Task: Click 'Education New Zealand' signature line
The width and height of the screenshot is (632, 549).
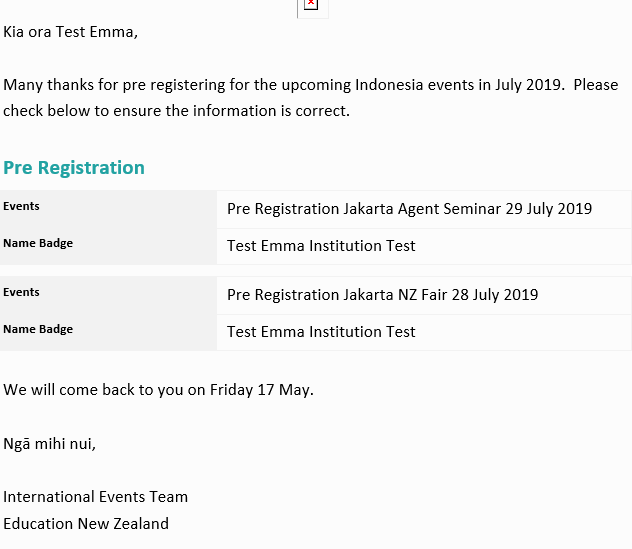Action: [86, 524]
